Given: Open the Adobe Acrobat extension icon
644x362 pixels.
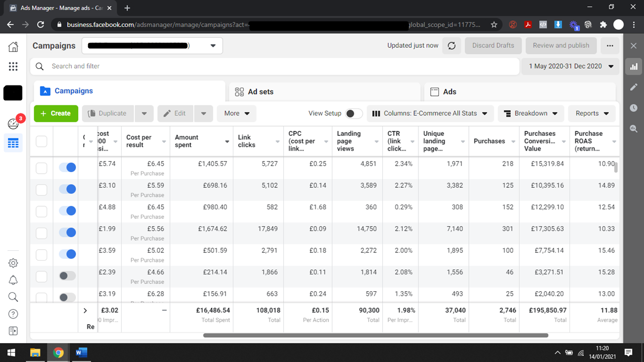Looking at the screenshot, I should [x=528, y=25].
